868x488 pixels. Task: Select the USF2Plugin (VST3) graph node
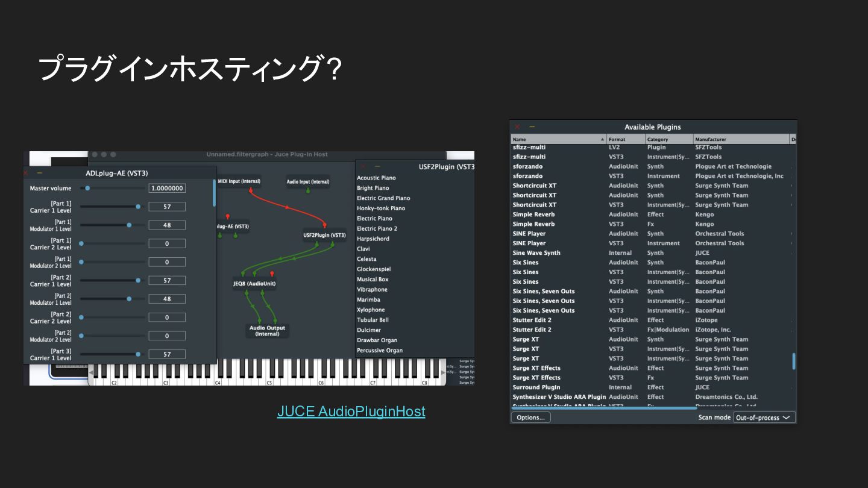click(324, 235)
